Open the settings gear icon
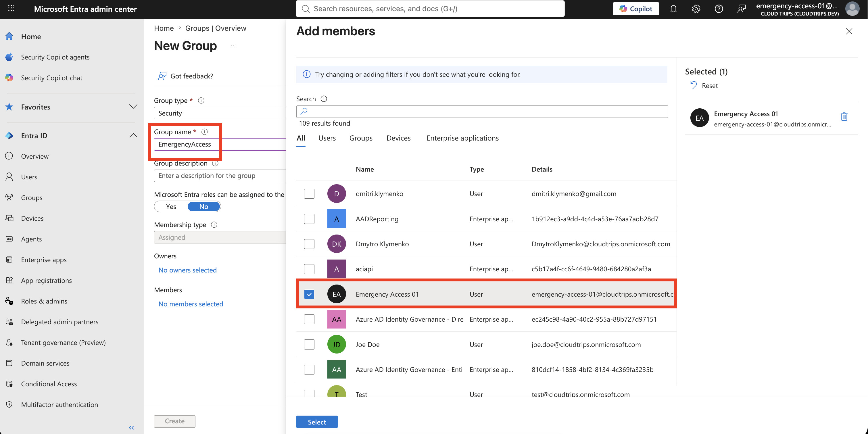Screen dimensions: 868x434 (696, 9)
